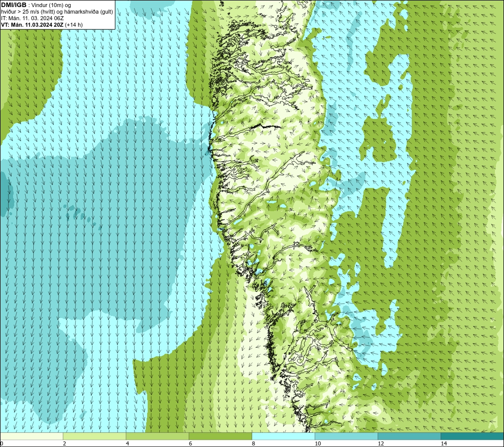The image size is (504, 447).
Task: Click the 10–12 m/s cyan scale segment
Action: point(347,436)
